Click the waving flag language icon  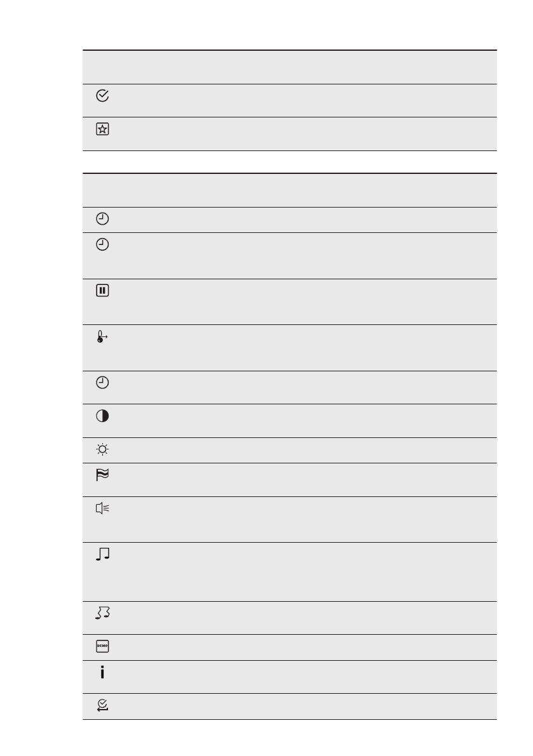(x=102, y=475)
